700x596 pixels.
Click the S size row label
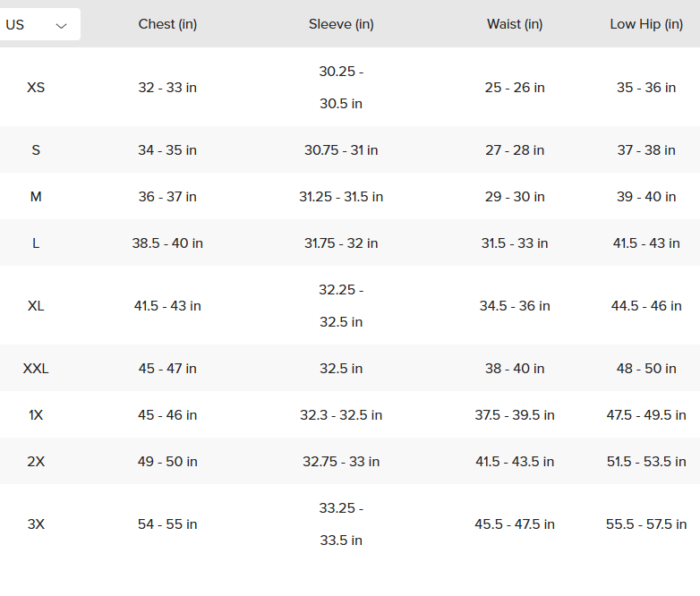tap(36, 150)
